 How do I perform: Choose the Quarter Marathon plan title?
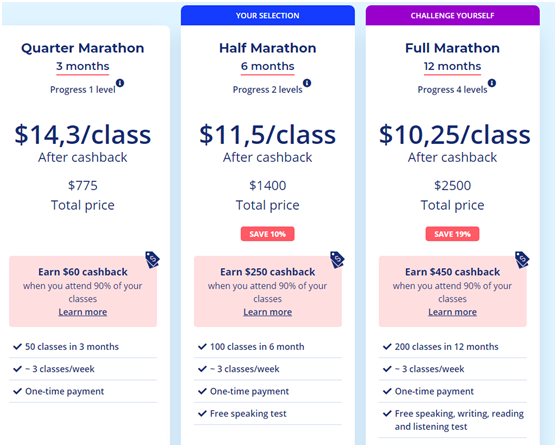[x=83, y=48]
